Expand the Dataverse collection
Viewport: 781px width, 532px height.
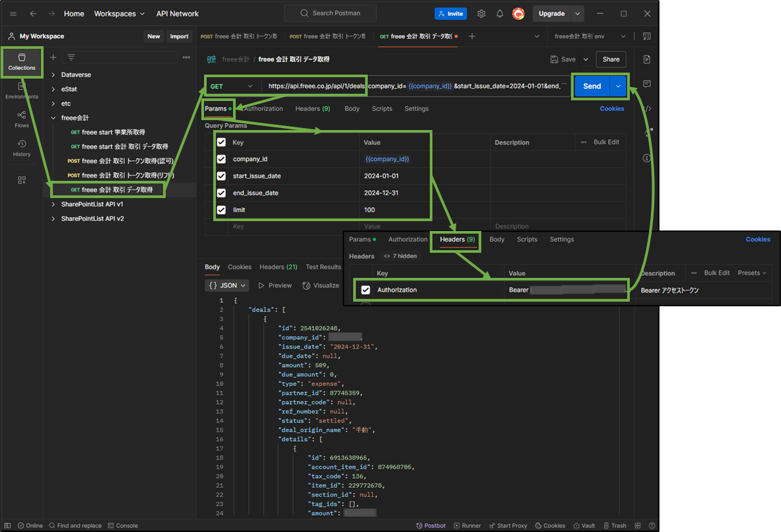pyautogui.click(x=53, y=75)
